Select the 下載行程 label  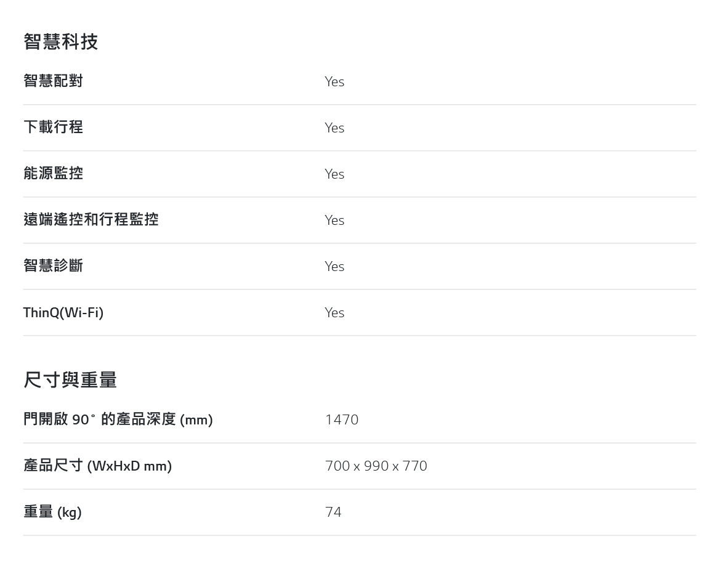(x=54, y=127)
